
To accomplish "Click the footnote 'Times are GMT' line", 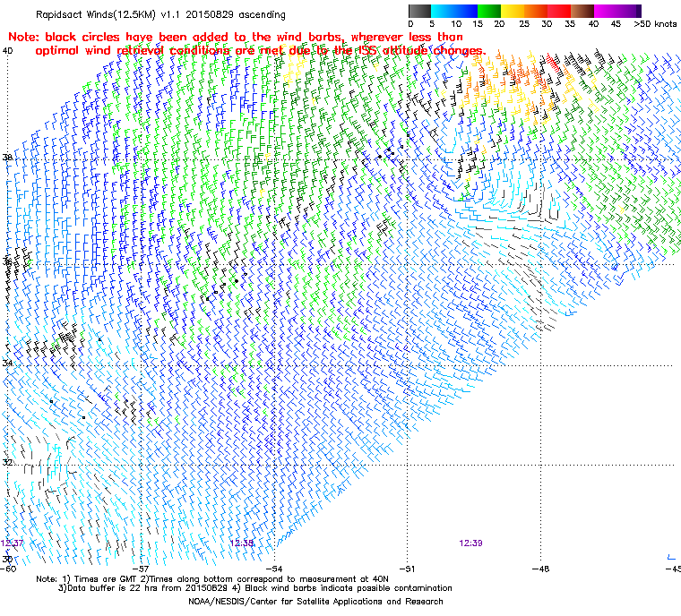I will [x=212, y=579].
